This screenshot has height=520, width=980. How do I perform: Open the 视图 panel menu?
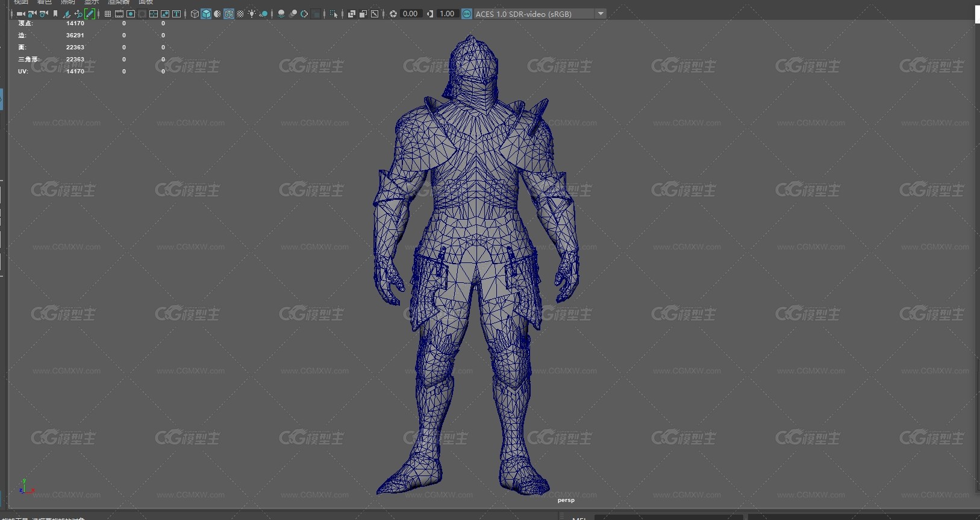[x=21, y=2]
